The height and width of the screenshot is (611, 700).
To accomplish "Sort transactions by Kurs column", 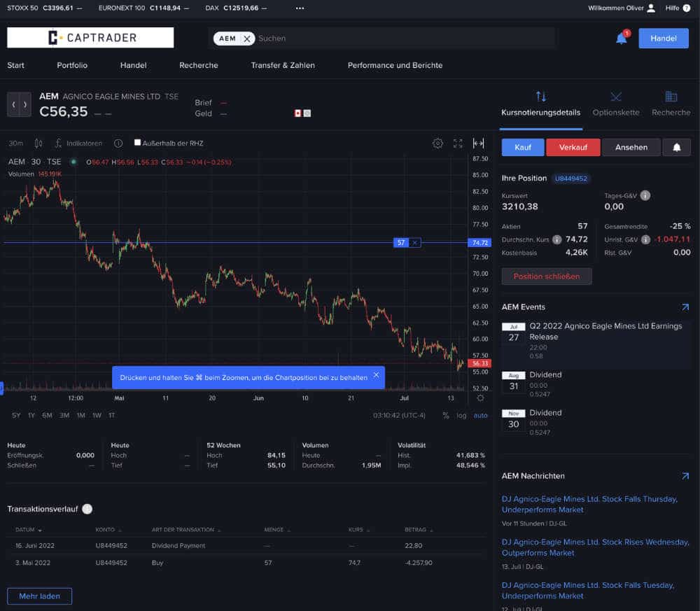I will click(x=359, y=530).
